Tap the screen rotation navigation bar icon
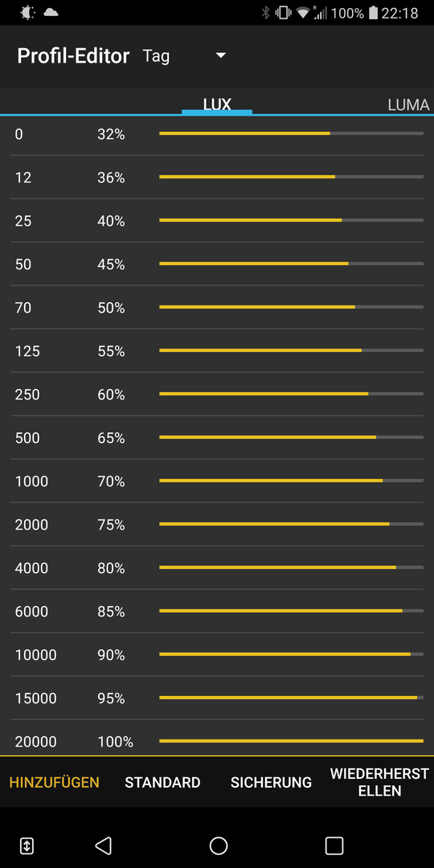This screenshot has height=868, width=434. click(x=27, y=845)
